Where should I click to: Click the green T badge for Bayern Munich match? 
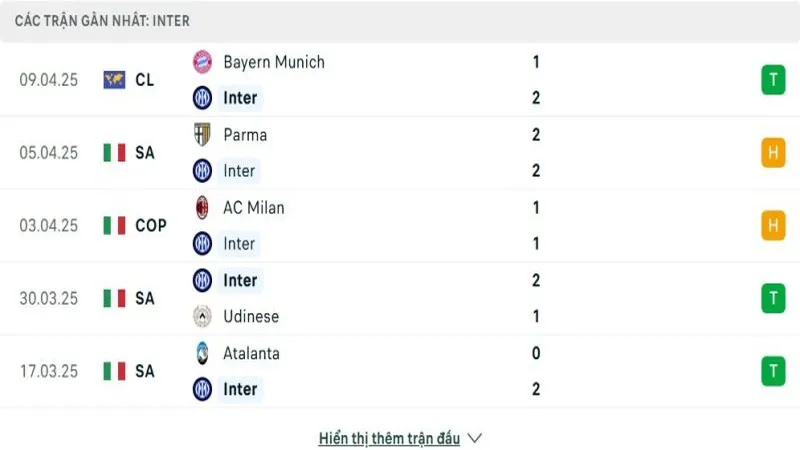pyautogui.click(x=773, y=80)
